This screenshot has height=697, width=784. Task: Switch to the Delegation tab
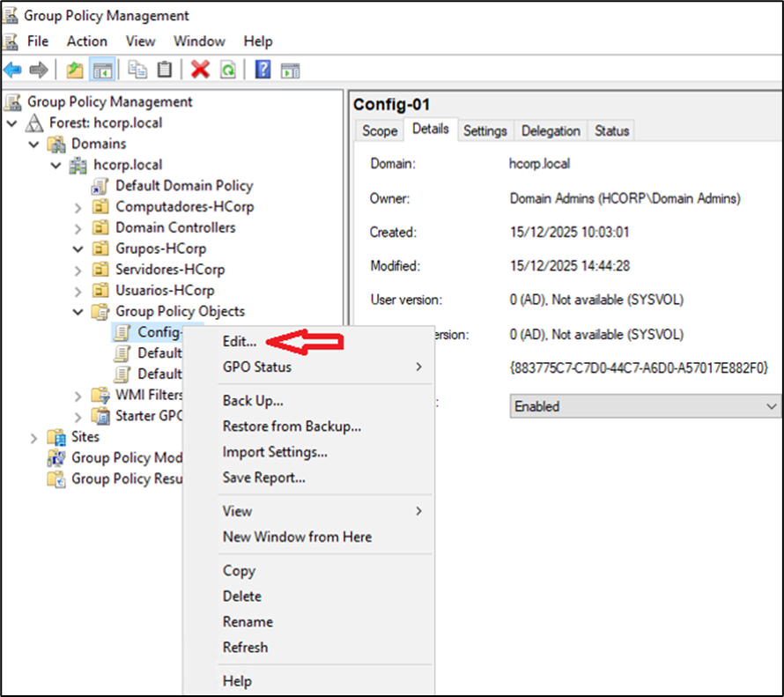click(x=551, y=130)
